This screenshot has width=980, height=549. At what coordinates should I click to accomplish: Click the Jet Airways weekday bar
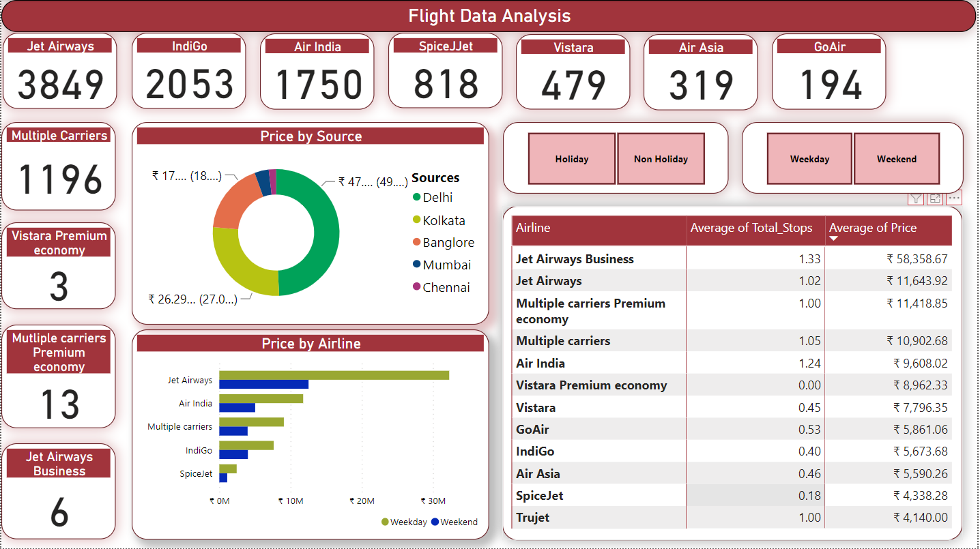click(334, 375)
